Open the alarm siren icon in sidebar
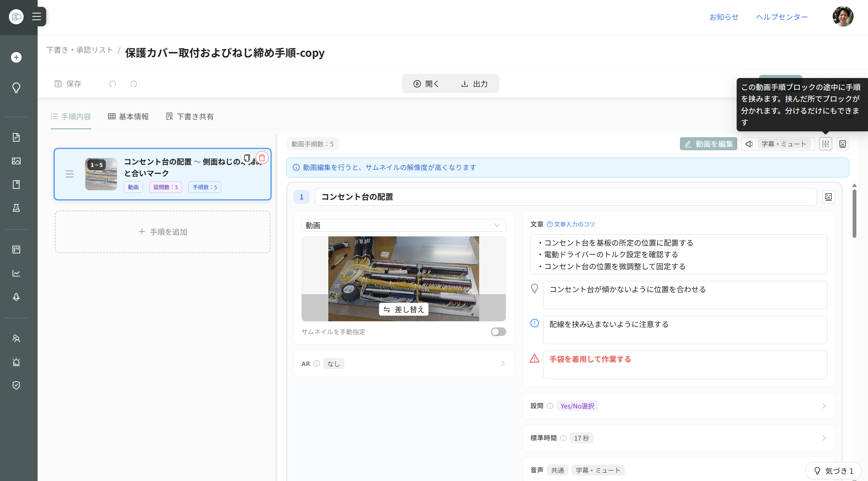 16,362
